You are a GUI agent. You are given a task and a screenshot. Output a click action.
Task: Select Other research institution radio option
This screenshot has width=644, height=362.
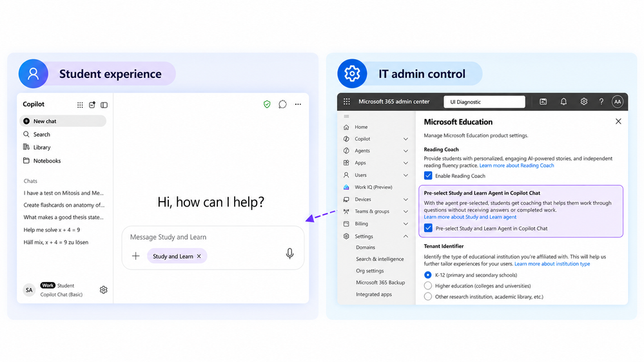coord(427,296)
